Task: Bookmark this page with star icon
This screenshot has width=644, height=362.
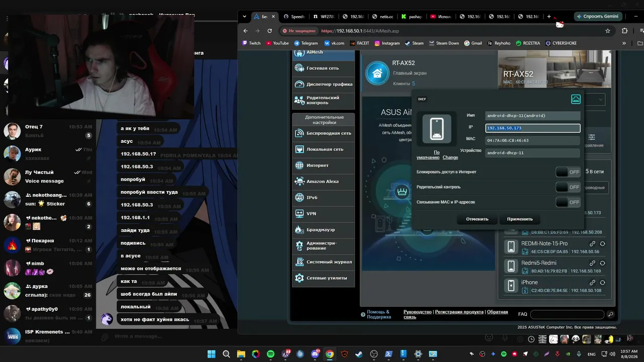Action: [x=607, y=31]
